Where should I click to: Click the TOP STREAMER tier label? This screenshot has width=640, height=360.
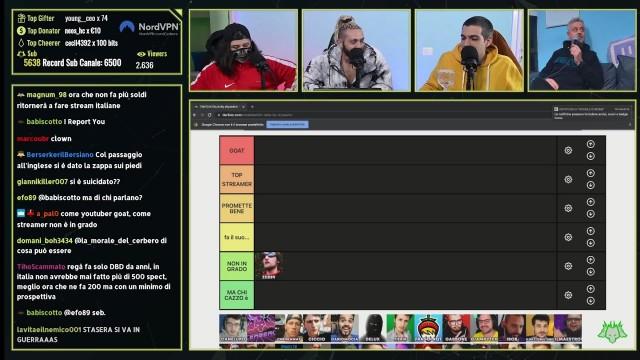tap(237, 180)
